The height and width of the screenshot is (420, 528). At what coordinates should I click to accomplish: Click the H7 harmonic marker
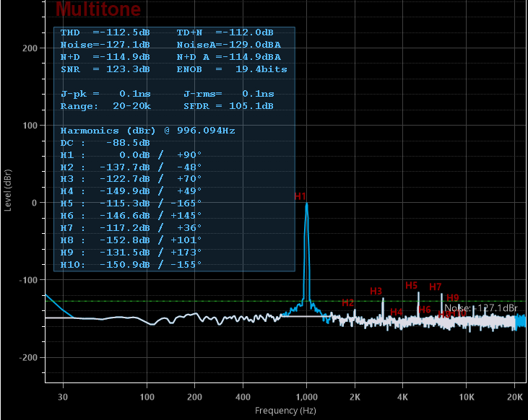(x=436, y=286)
